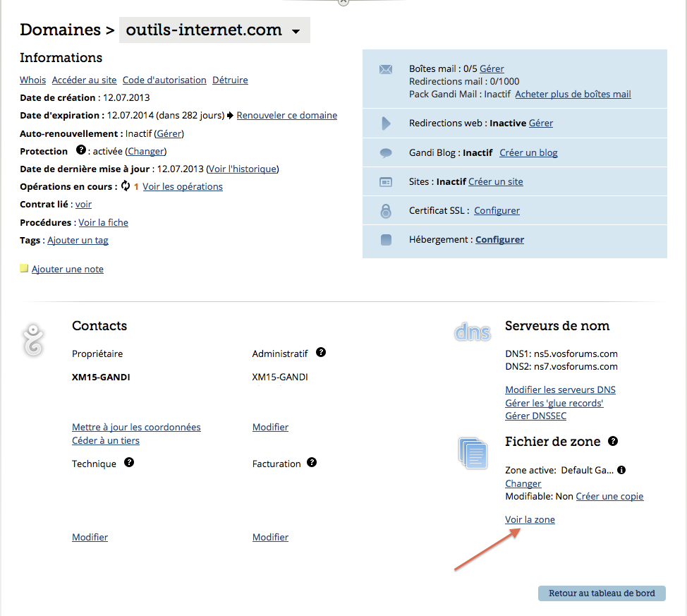Select XM15-GANDI under Administratif
The height and width of the screenshot is (616, 687).
click(x=280, y=377)
